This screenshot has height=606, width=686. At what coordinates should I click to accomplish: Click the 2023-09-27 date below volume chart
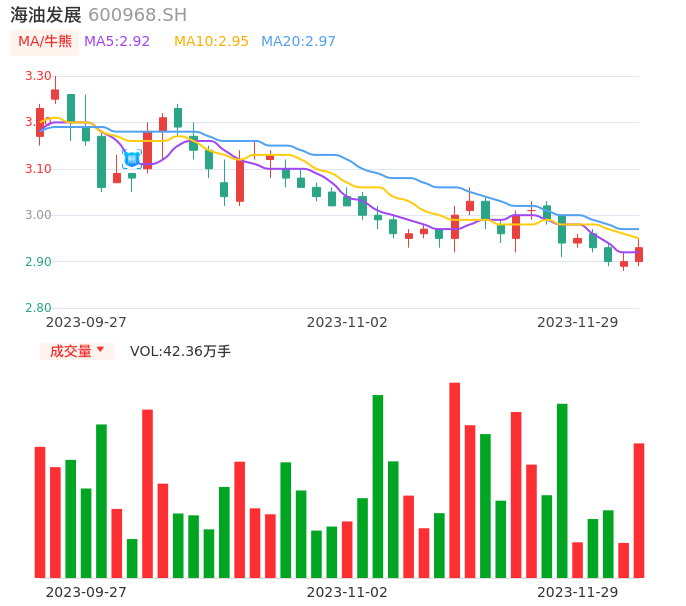click(86, 592)
